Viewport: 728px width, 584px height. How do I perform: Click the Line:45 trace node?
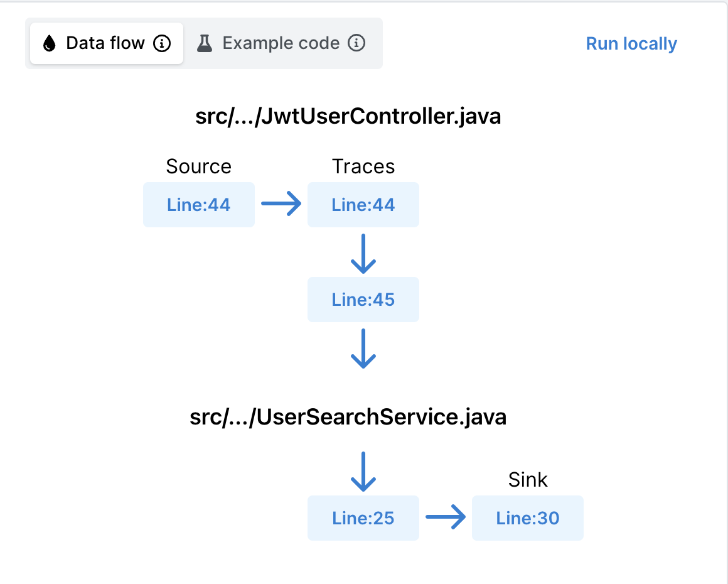(x=363, y=300)
